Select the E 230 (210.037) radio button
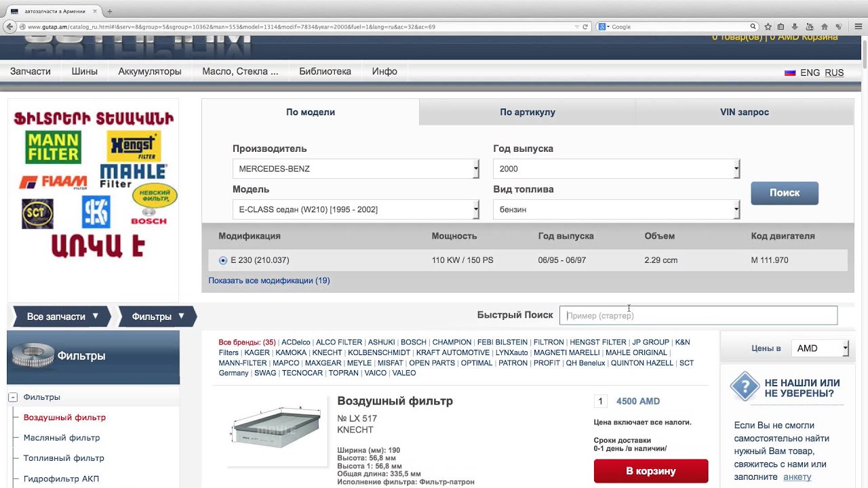Screen dimensions: 868x488 pyautogui.click(x=223, y=260)
